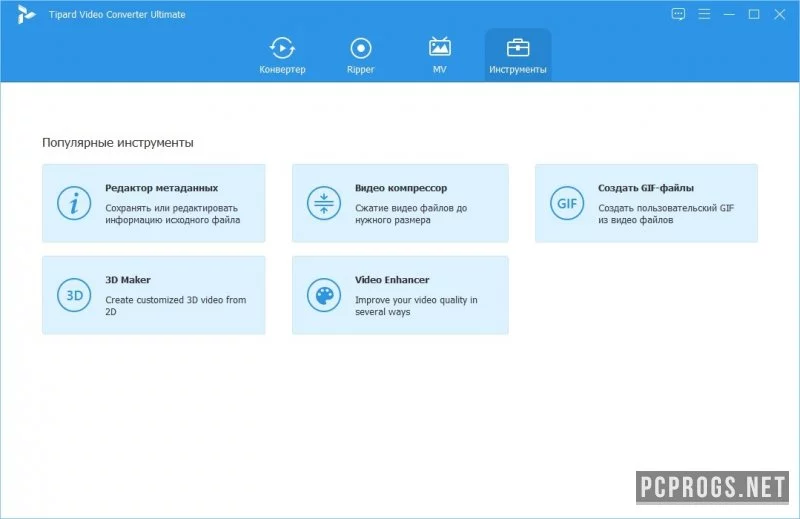Open the Конвертер tab

tap(282, 55)
